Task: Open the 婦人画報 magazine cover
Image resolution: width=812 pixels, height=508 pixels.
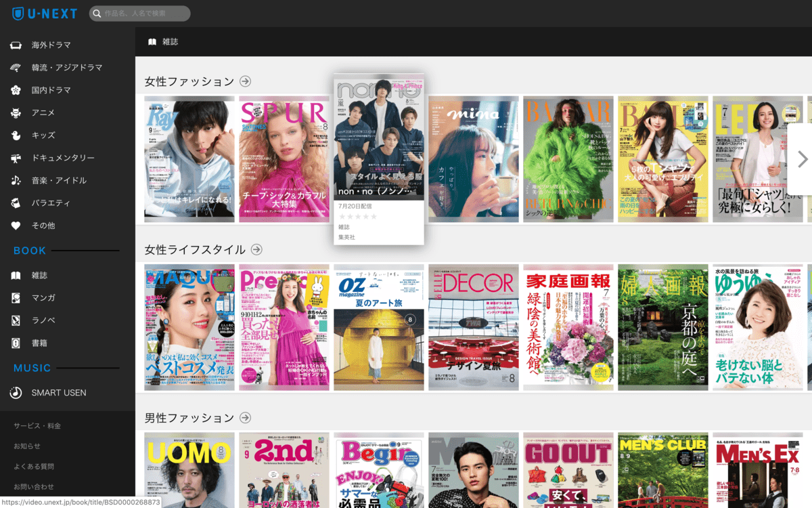Action: [x=663, y=327]
